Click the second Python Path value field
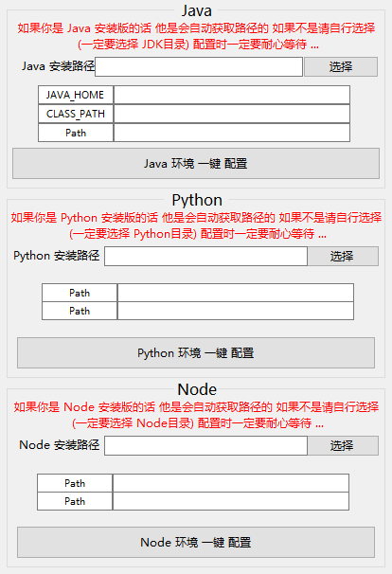392x574 pixels. tap(236, 311)
